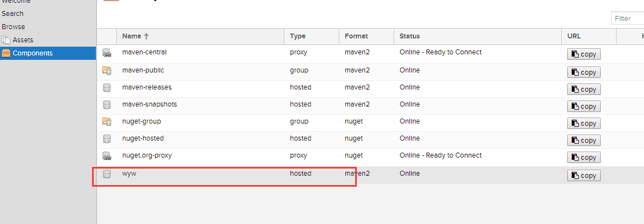The height and width of the screenshot is (224, 644).
Task: Sort the list by Format column
Action: tap(356, 36)
